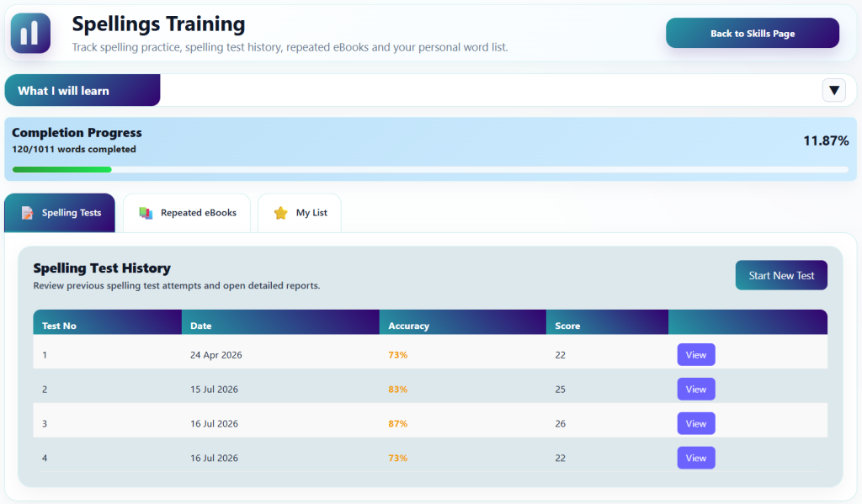View the report for test 4
The image size is (862, 504).
[x=696, y=458]
